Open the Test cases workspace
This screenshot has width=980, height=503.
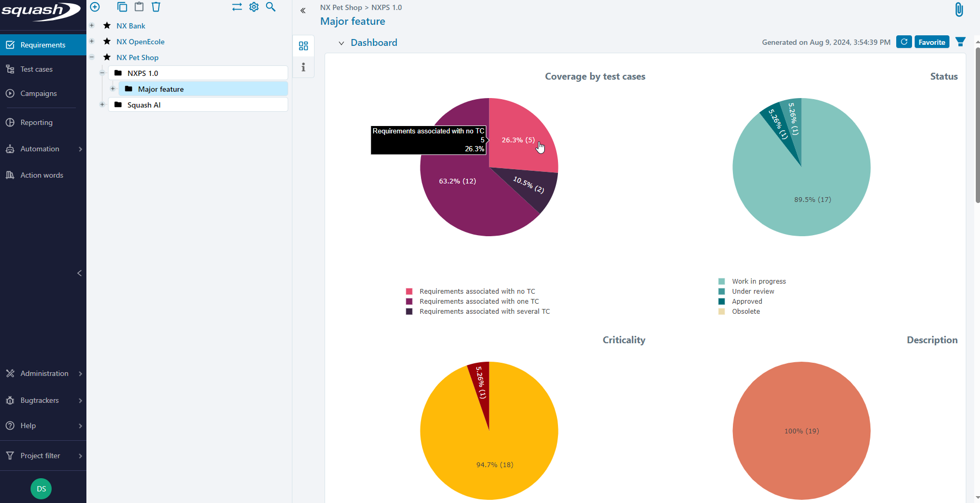point(36,69)
